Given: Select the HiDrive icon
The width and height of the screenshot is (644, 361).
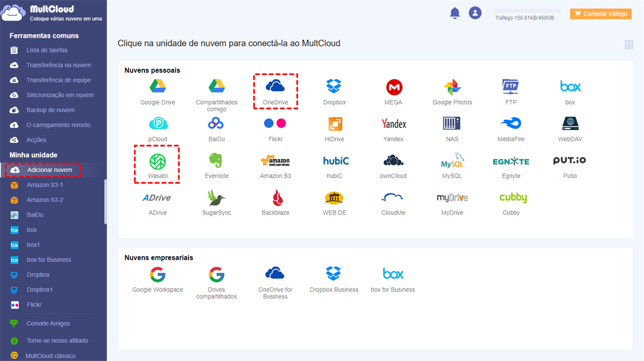Looking at the screenshot, I should pos(335,124).
